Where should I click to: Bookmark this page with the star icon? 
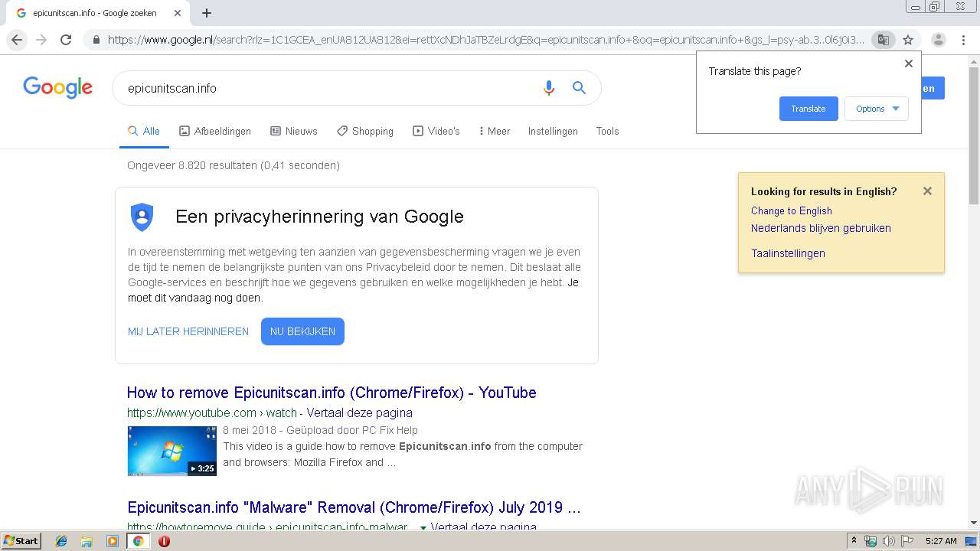coord(908,40)
